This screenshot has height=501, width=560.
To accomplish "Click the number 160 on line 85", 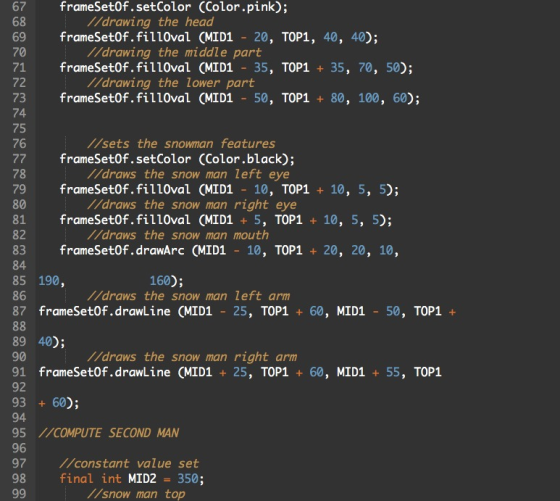I will tap(160, 281).
